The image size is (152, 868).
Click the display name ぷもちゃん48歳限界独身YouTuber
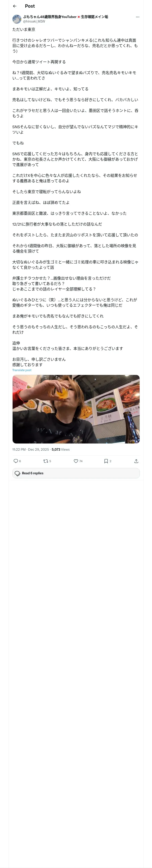point(50,16)
